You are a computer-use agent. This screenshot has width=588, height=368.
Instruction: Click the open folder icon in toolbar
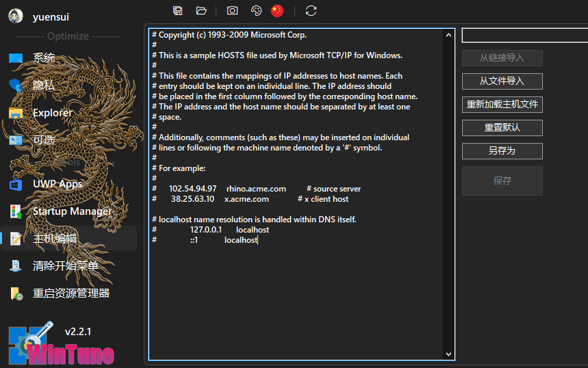(x=201, y=11)
